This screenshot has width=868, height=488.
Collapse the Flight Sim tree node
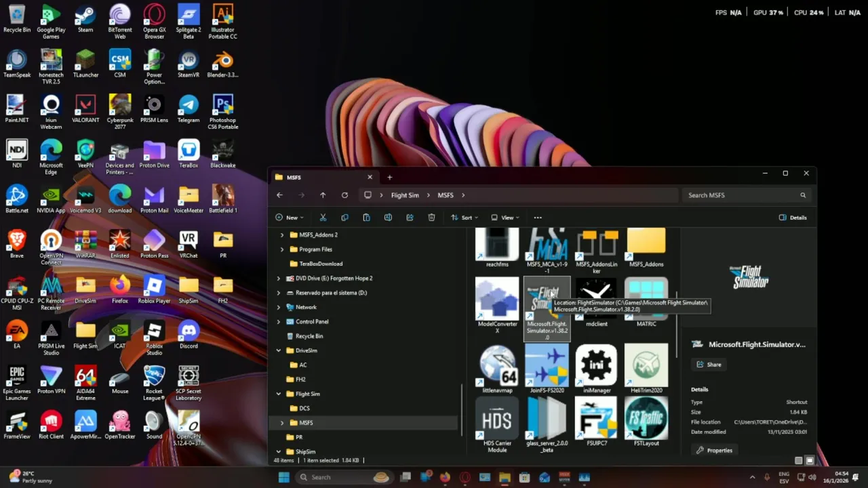pyautogui.click(x=278, y=394)
